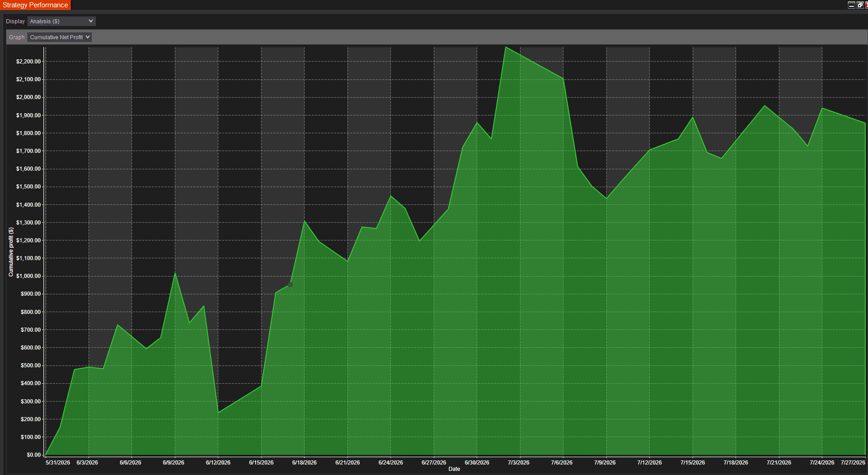The width and height of the screenshot is (868, 475).
Task: Click the $1,600.00 y-axis label
Action: tap(28, 169)
